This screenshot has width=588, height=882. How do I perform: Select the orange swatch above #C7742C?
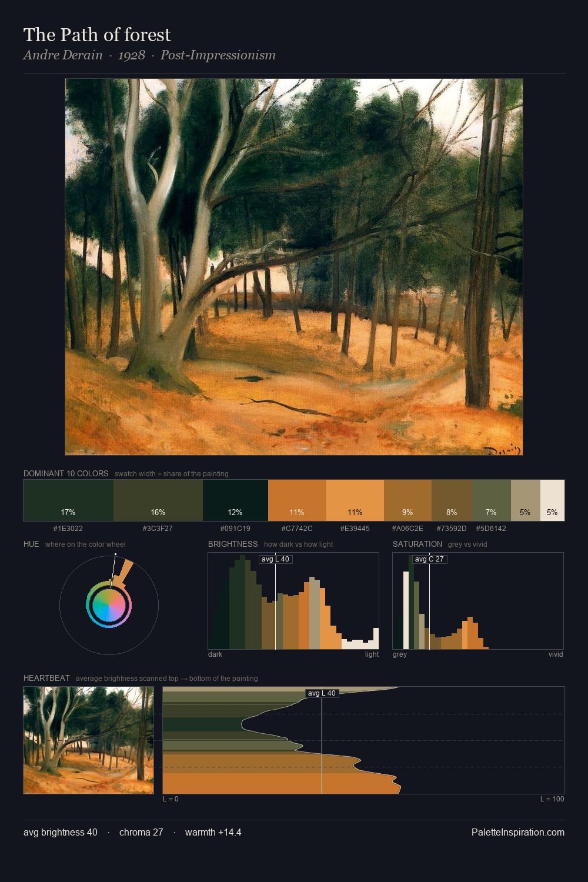[297, 500]
